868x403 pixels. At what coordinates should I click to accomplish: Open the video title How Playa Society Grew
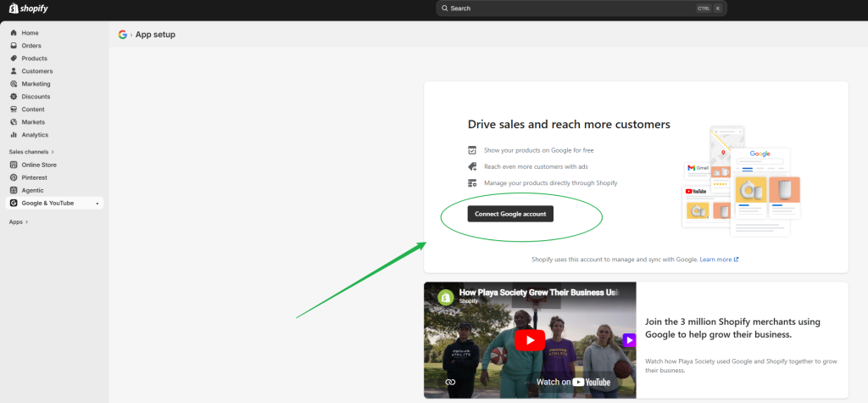(539, 292)
